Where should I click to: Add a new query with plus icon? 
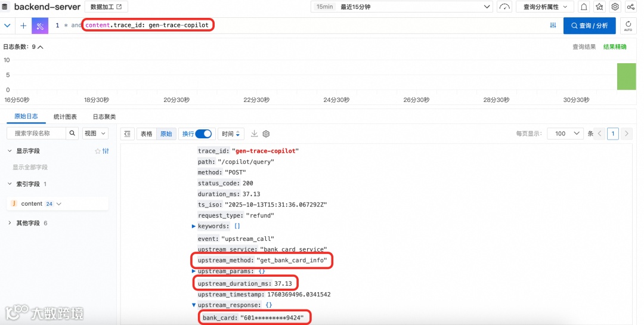[23, 26]
